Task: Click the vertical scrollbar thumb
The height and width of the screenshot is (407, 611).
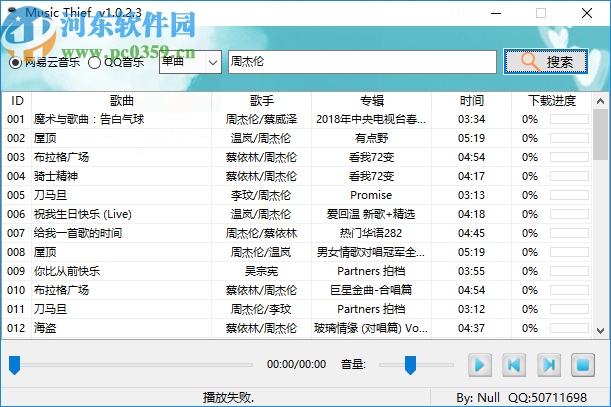Action: pyautogui.click(x=600, y=134)
